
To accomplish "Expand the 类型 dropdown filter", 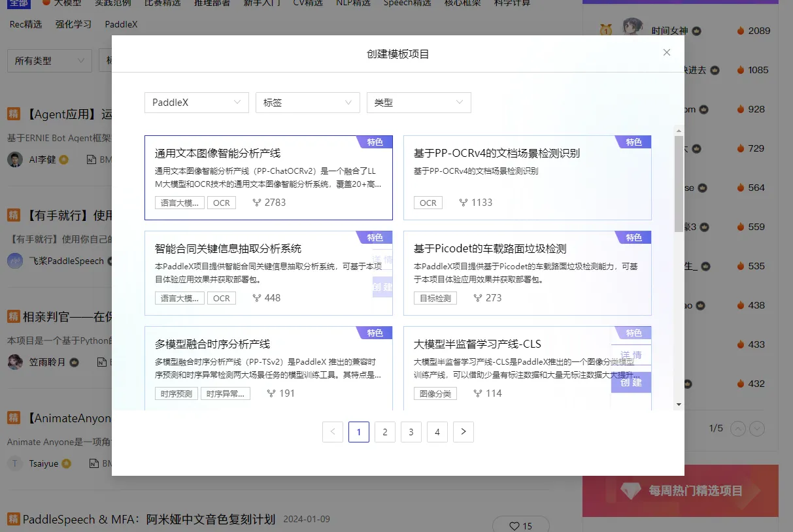I will click(x=418, y=103).
